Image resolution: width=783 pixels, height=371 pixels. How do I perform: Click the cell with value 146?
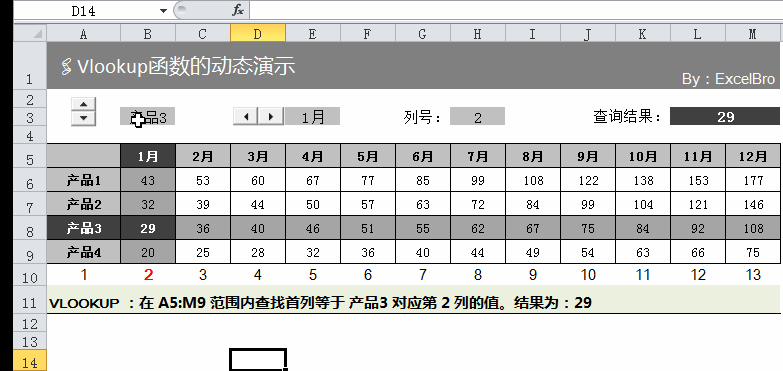(753, 204)
